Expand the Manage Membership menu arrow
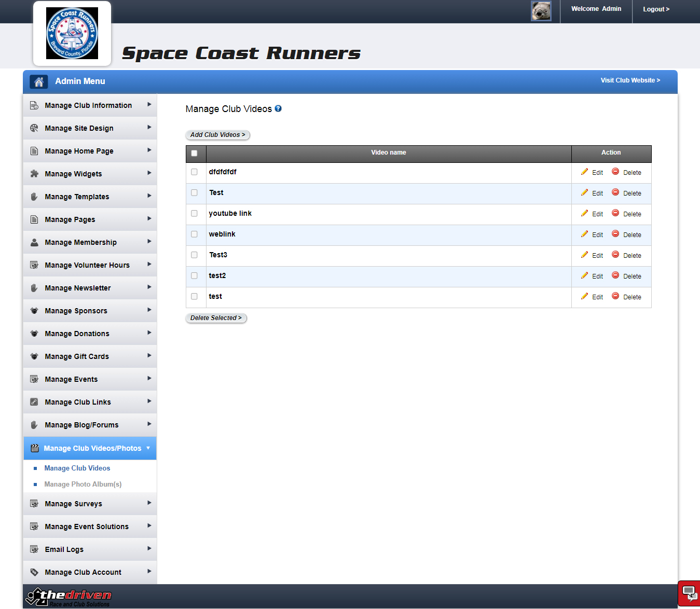The image size is (700, 609). tap(149, 242)
